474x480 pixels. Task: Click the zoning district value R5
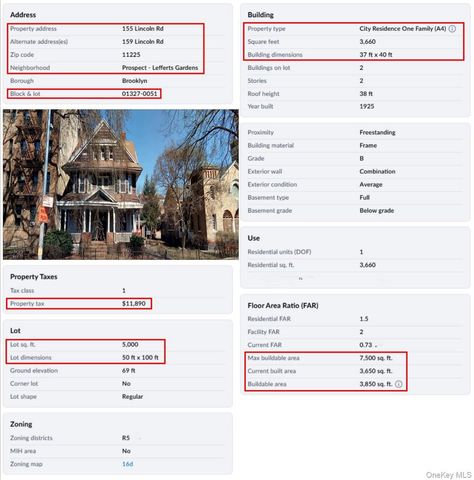tap(126, 438)
